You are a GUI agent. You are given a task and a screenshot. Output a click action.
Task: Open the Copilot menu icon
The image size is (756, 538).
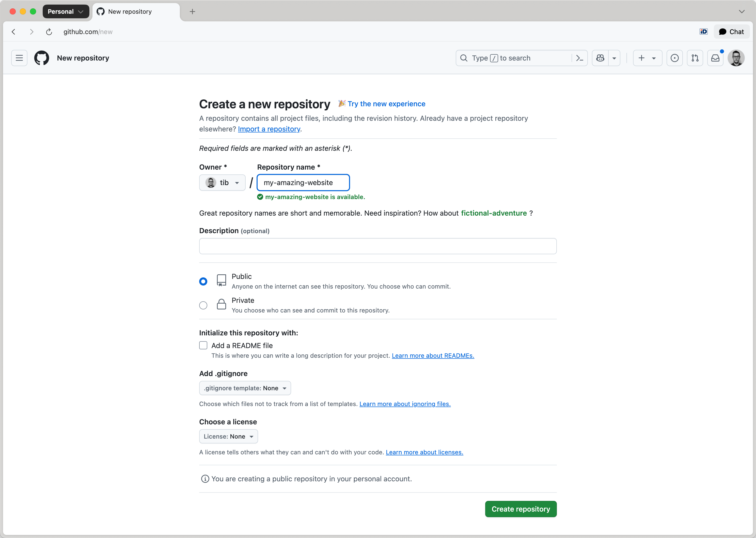tap(600, 58)
